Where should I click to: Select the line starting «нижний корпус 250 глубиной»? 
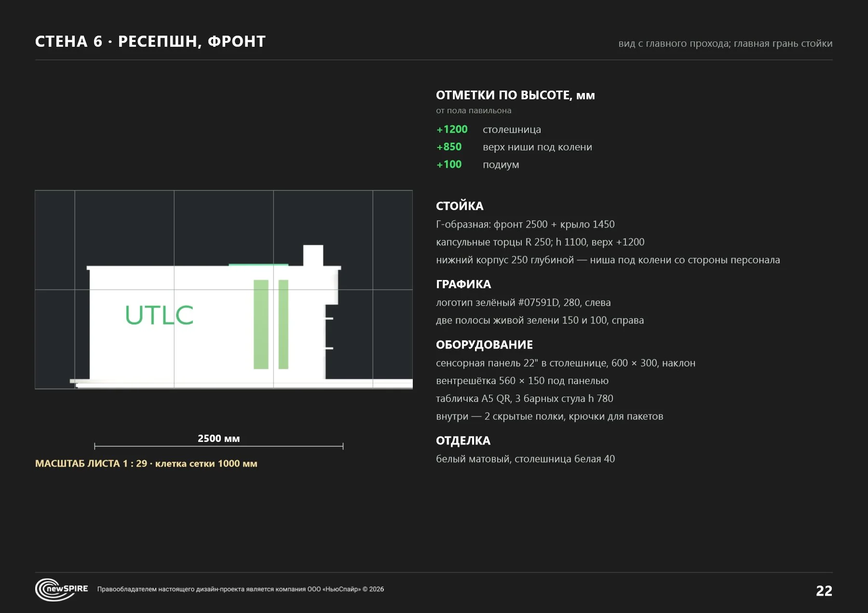pyautogui.click(x=608, y=260)
